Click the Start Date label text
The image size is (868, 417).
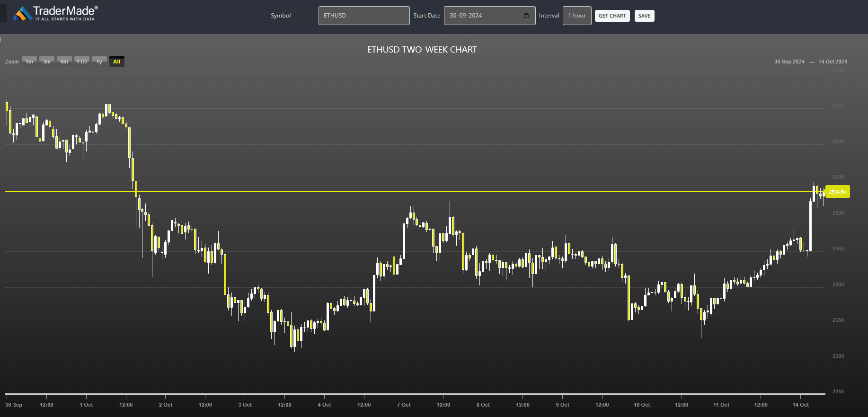[427, 16]
